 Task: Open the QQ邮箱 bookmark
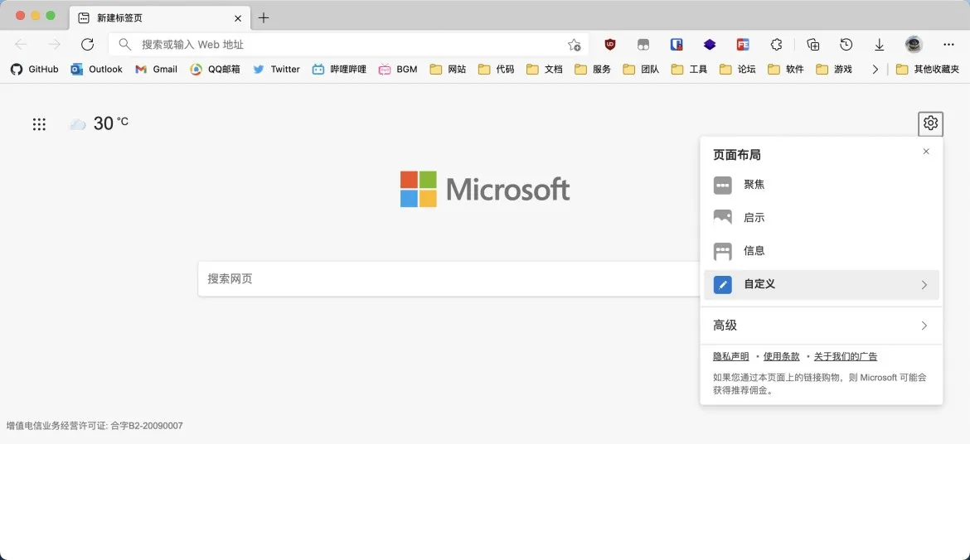click(216, 70)
